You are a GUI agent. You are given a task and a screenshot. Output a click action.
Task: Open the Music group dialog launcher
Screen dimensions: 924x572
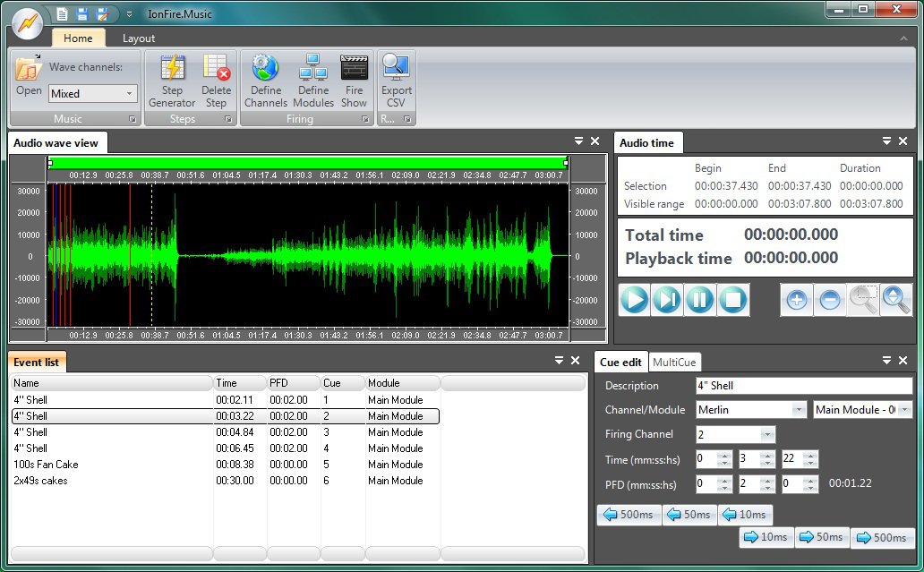tap(133, 119)
